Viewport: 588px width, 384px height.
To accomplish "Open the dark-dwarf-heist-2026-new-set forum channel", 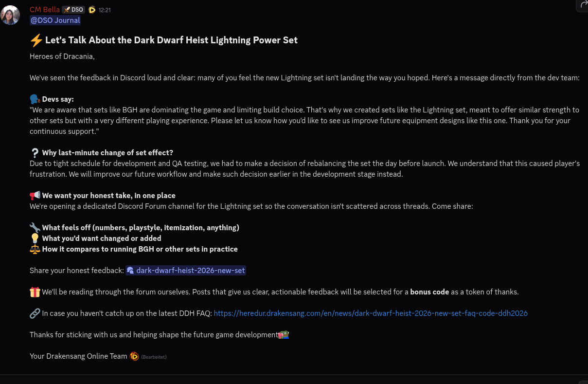I will (186, 271).
